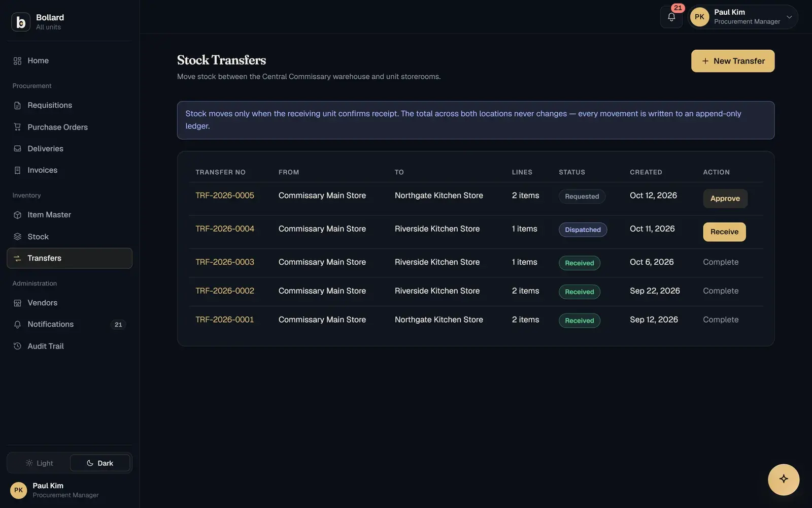The height and width of the screenshot is (508, 812).
Task: Click the 21 badge beside Notifications
Action: (118, 325)
